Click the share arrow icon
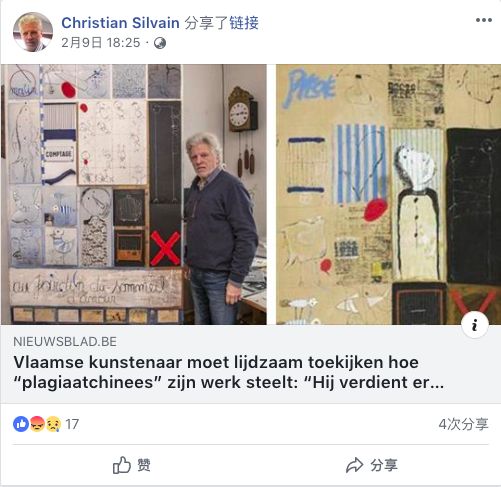501x487 pixels. pos(354,465)
